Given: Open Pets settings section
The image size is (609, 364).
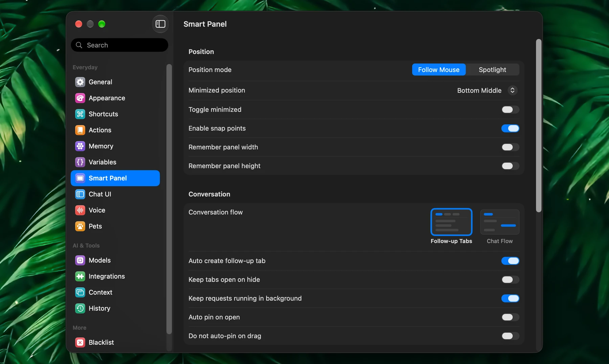Looking at the screenshot, I should click(115, 226).
